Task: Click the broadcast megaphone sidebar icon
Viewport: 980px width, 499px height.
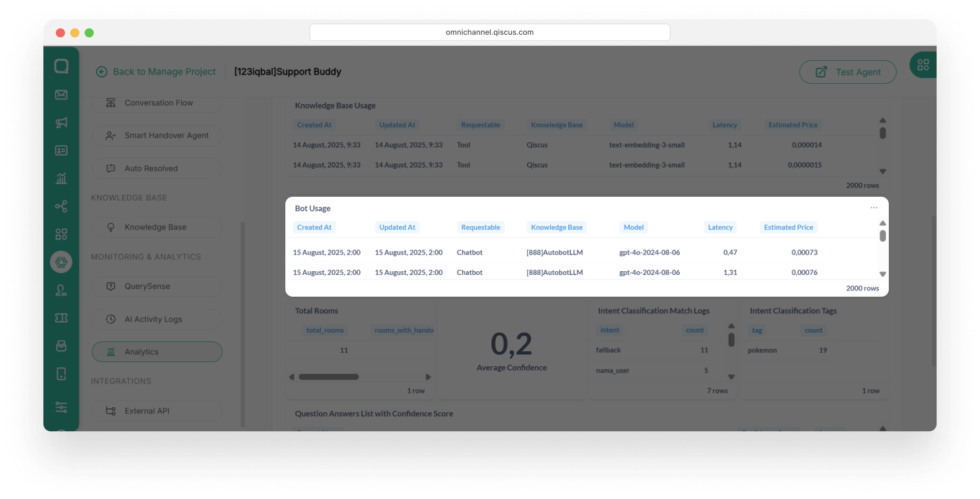Action: click(x=61, y=123)
